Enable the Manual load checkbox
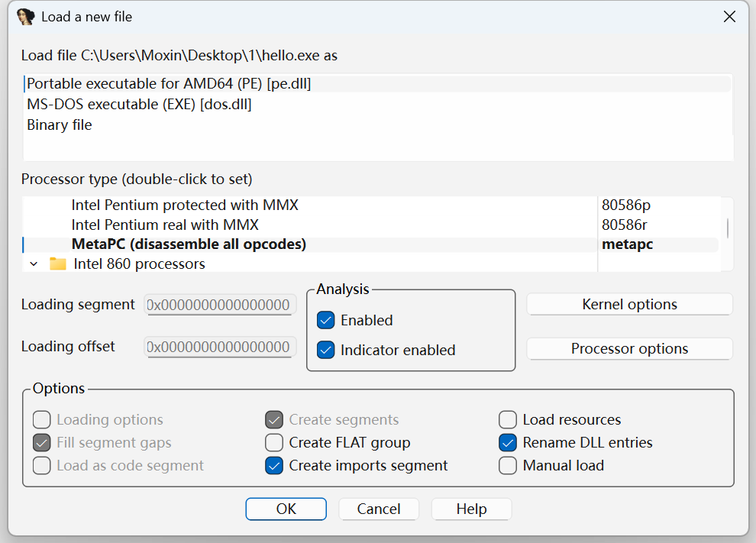The width and height of the screenshot is (756, 543). [x=508, y=466]
